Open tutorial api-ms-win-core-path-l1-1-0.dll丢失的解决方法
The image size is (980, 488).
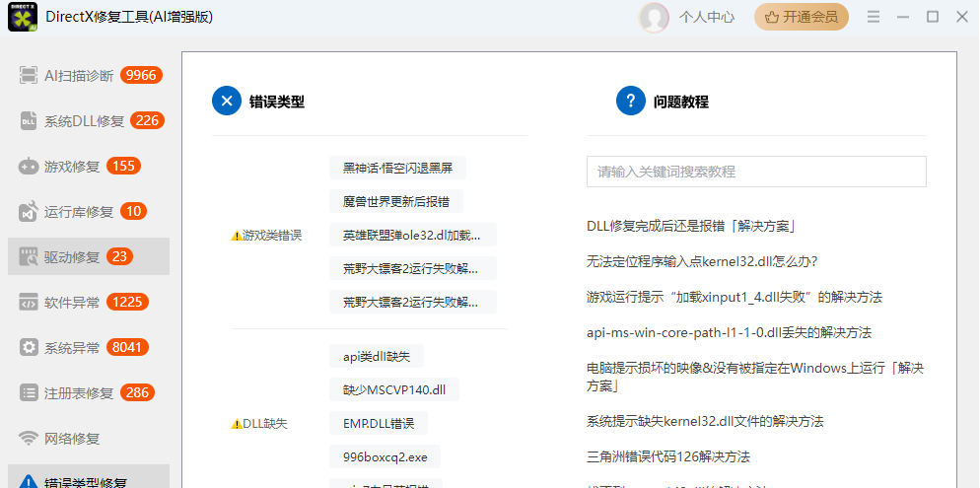[729, 332]
